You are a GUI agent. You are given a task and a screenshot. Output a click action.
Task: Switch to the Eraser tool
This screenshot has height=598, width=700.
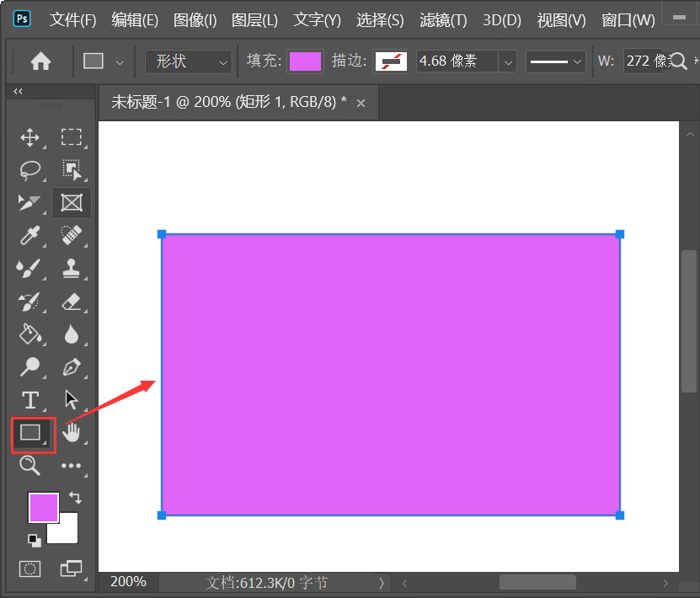pos(72,302)
